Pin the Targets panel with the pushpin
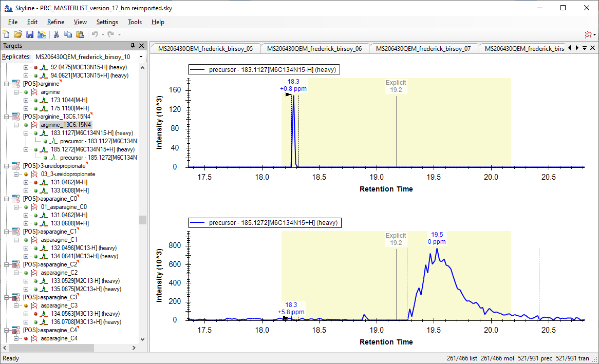The width and height of the screenshot is (599, 364). tap(133, 46)
